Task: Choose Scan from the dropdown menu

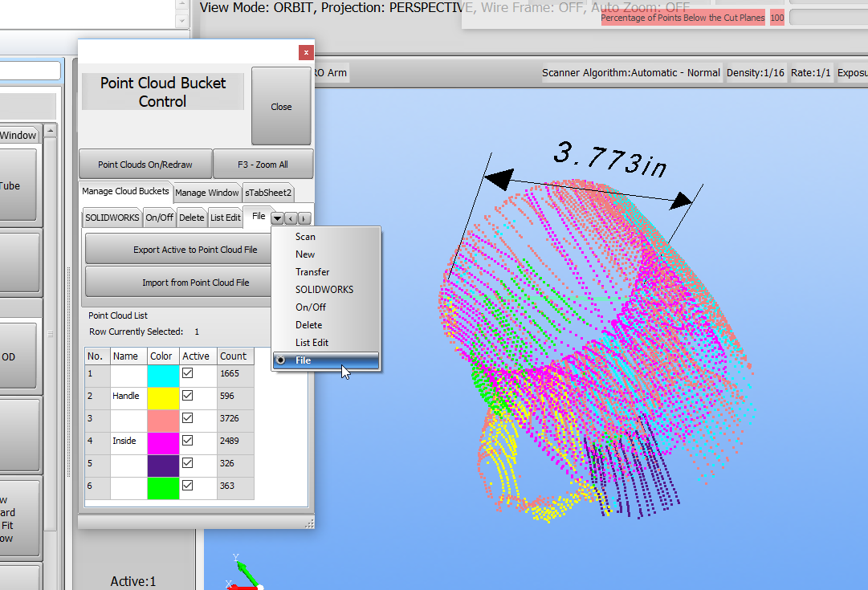Action: pyautogui.click(x=305, y=237)
